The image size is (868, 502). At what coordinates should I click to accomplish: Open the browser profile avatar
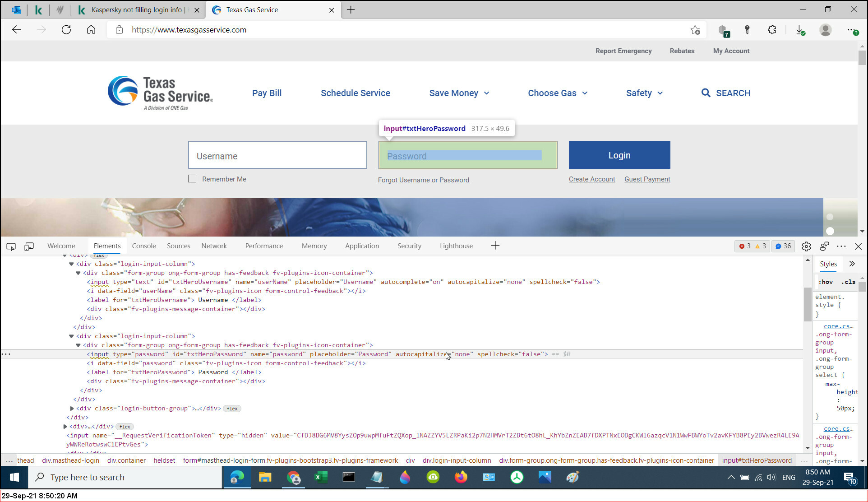(826, 30)
